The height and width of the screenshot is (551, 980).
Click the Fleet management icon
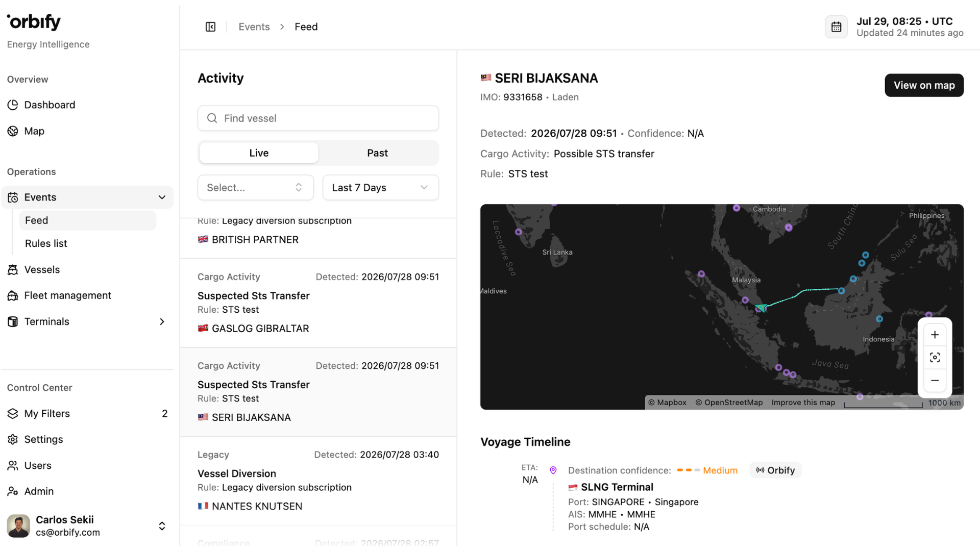13,295
